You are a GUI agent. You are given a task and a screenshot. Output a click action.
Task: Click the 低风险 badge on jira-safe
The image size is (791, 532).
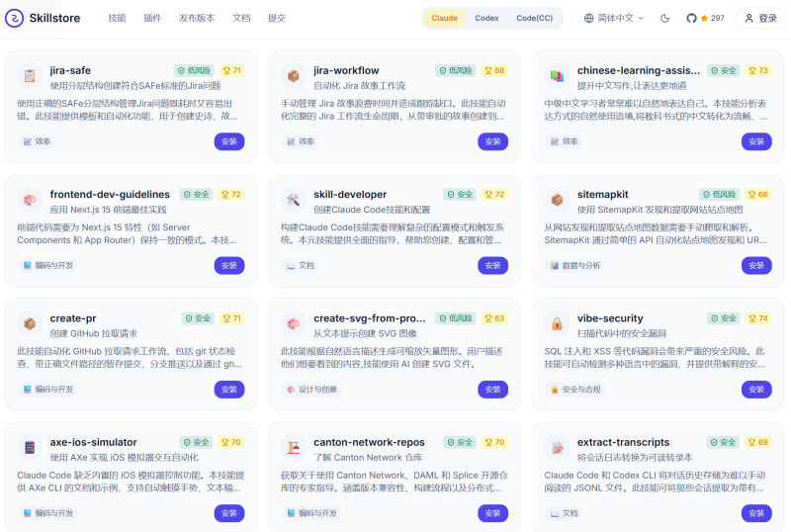click(194, 70)
